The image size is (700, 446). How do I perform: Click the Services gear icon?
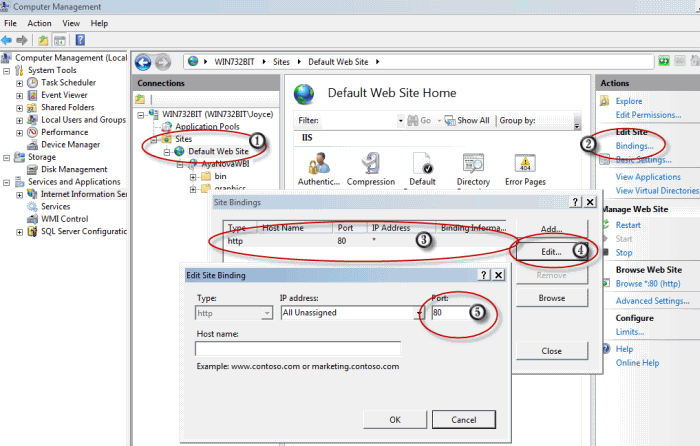coord(32,207)
